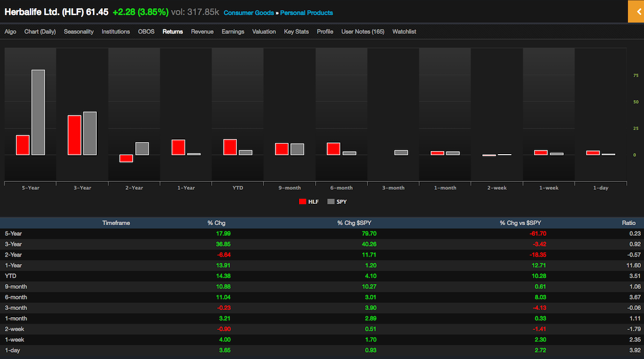The width and height of the screenshot is (644, 359).
Task: Select the OBOS tab
Action: pos(146,32)
